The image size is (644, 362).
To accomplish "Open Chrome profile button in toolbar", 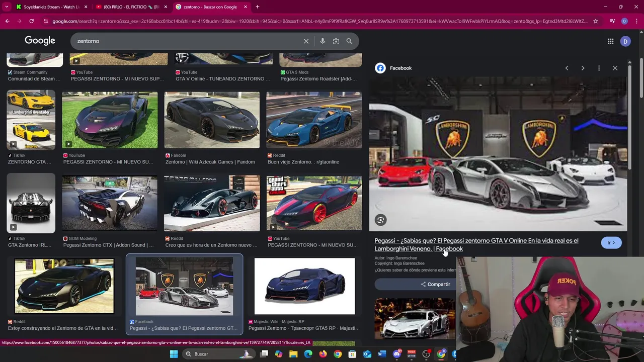I will (624, 21).
